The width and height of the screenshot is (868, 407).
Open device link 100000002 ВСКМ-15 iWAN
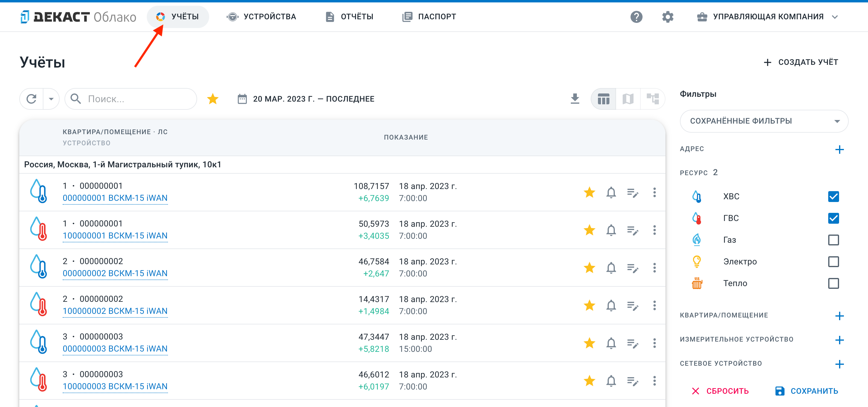(x=115, y=311)
